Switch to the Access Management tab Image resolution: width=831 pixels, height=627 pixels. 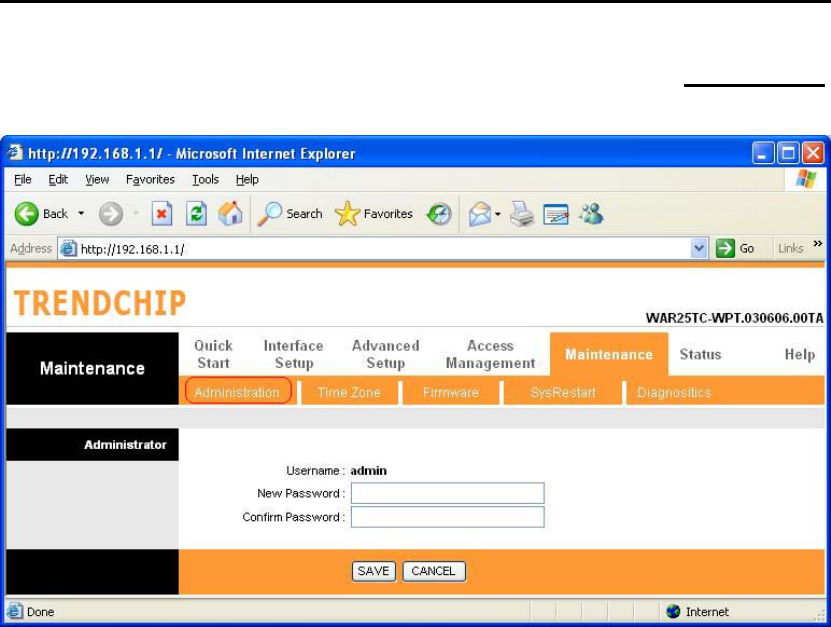click(x=490, y=354)
